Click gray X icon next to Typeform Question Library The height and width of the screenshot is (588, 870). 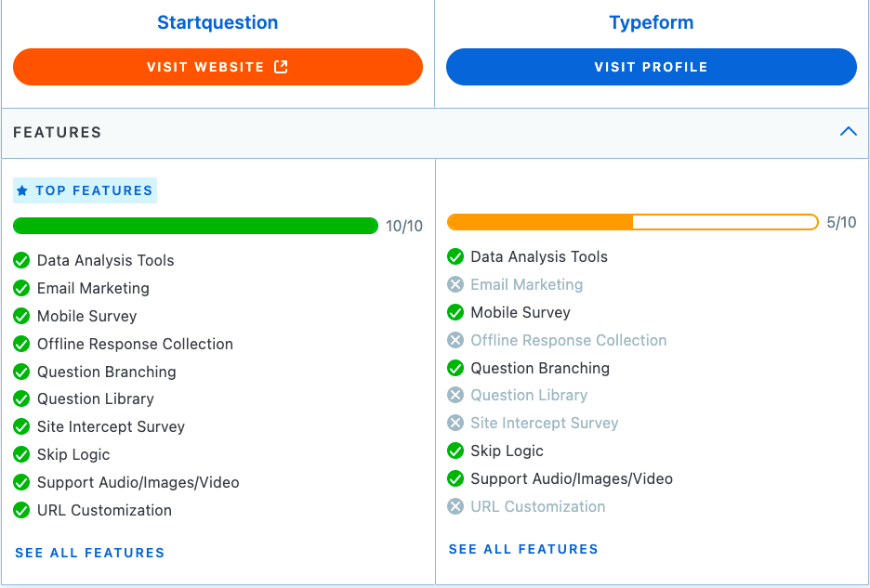coord(455,395)
